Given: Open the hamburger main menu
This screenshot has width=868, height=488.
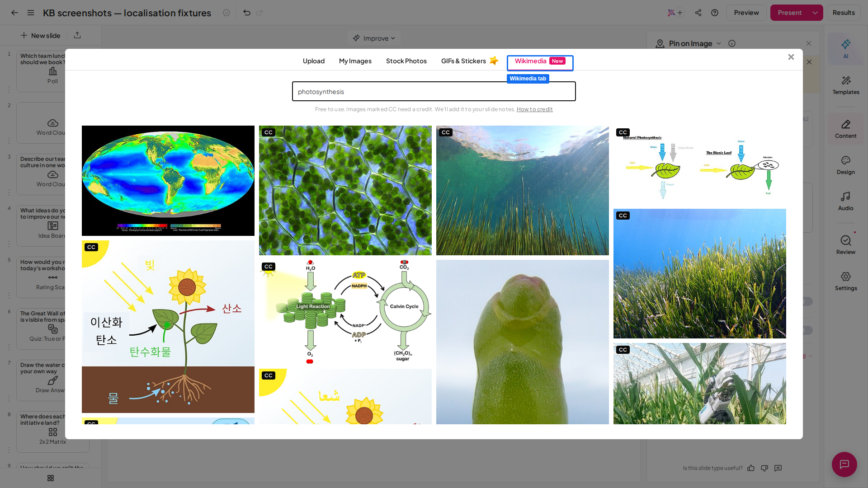Looking at the screenshot, I should (31, 13).
